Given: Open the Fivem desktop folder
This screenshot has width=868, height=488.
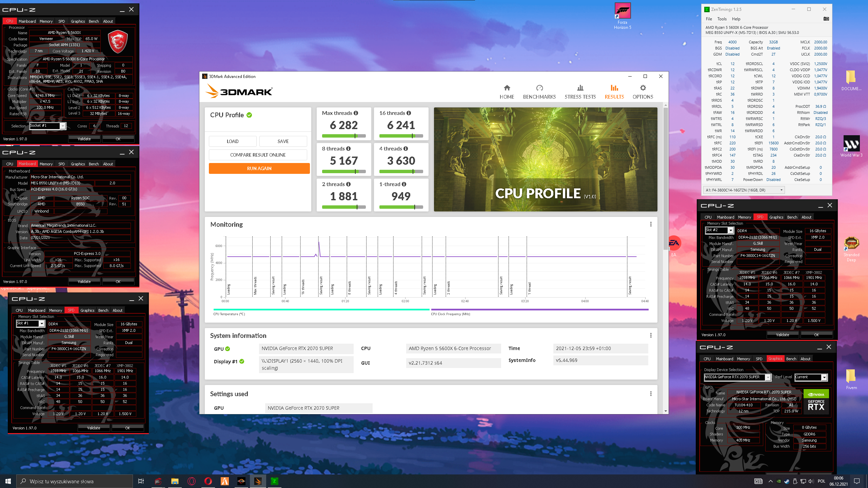Looking at the screenshot, I should [851, 379].
